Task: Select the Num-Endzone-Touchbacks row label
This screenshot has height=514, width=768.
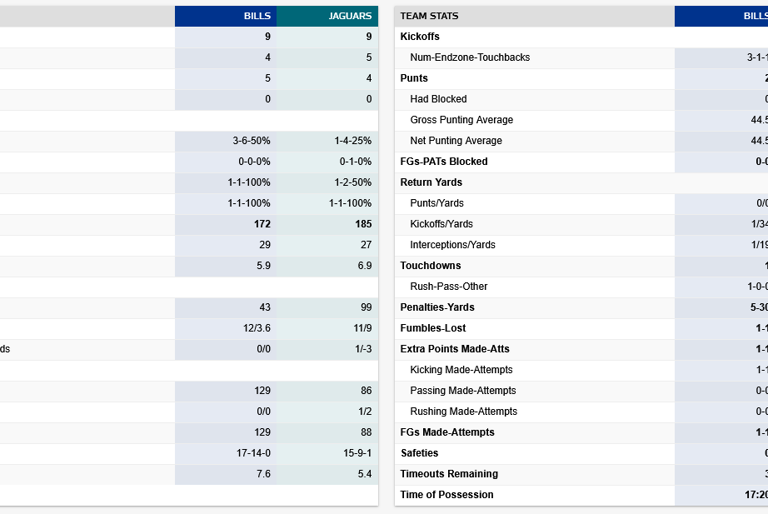Action: [x=469, y=58]
